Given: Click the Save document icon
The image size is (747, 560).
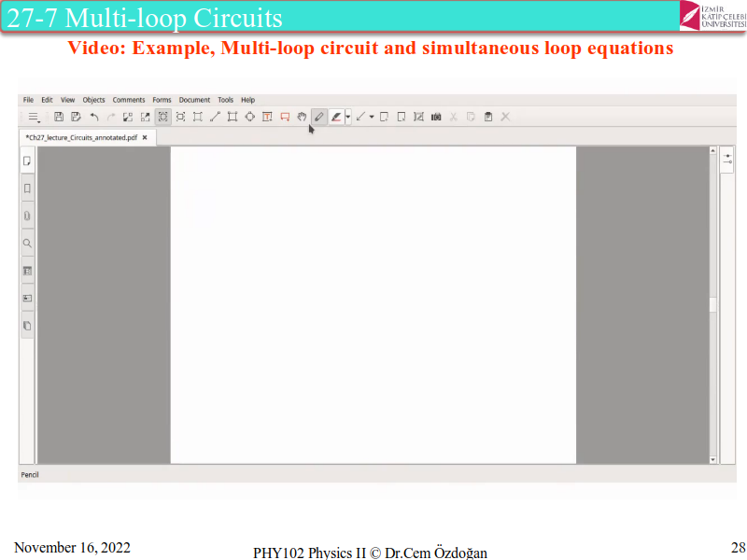Looking at the screenshot, I should [59, 117].
